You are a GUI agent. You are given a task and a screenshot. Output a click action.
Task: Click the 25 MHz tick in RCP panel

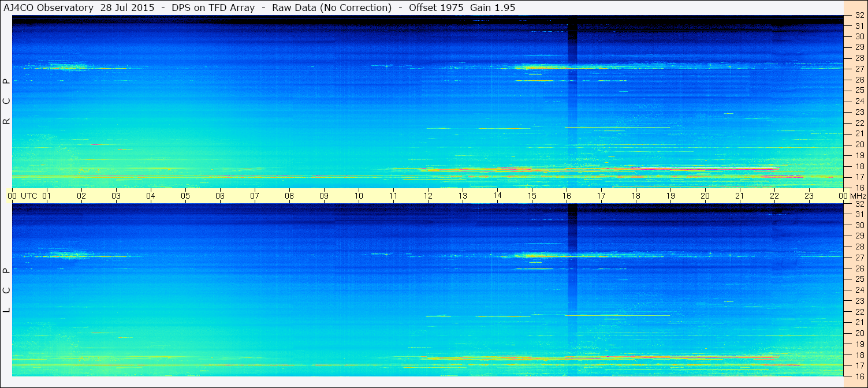tap(859, 90)
